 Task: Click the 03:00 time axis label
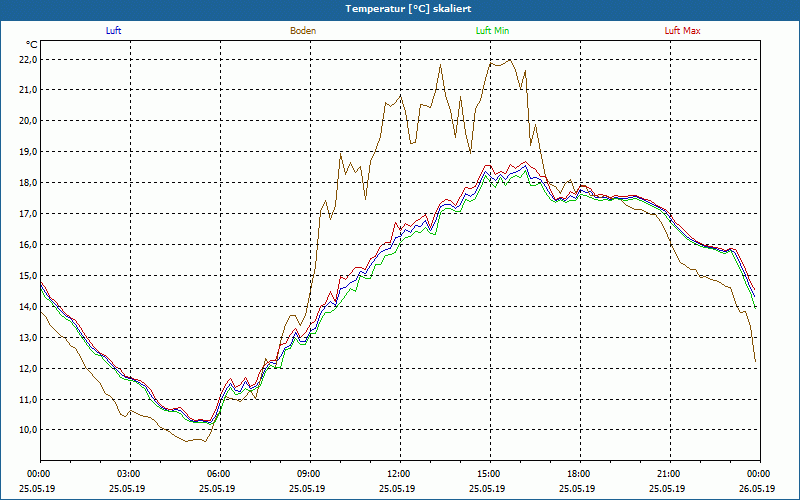click(x=130, y=474)
